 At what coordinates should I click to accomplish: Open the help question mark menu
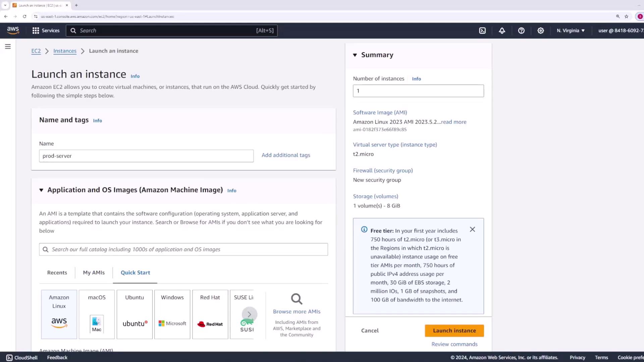coord(521,31)
